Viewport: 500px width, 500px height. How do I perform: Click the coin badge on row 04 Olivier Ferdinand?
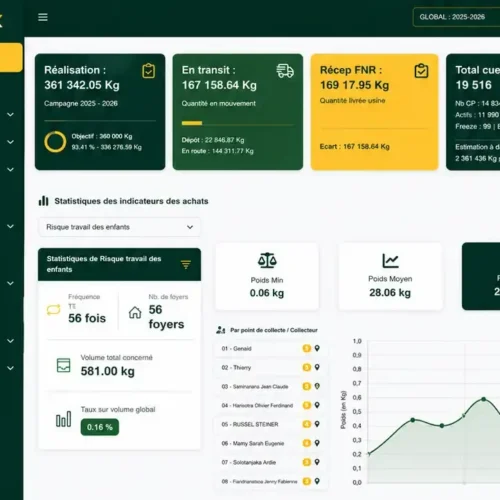[x=307, y=405]
